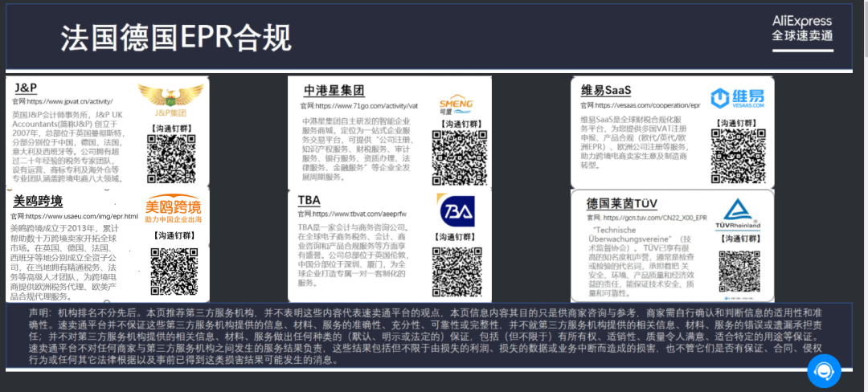The width and height of the screenshot is (868, 392).
Task: Open the J&P website link jpvat.cn
Action: pyautogui.click(x=63, y=102)
